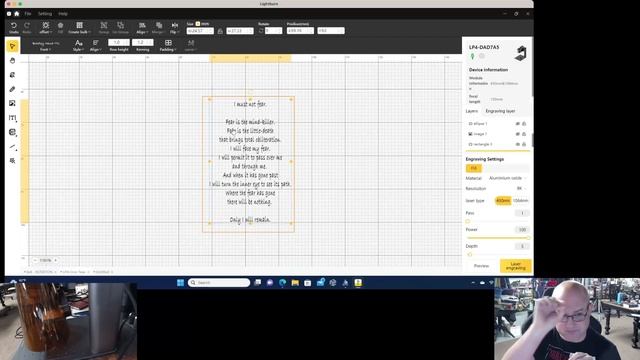
Task: Toggle visibility of ellipse 1 layer
Action: pos(518,124)
